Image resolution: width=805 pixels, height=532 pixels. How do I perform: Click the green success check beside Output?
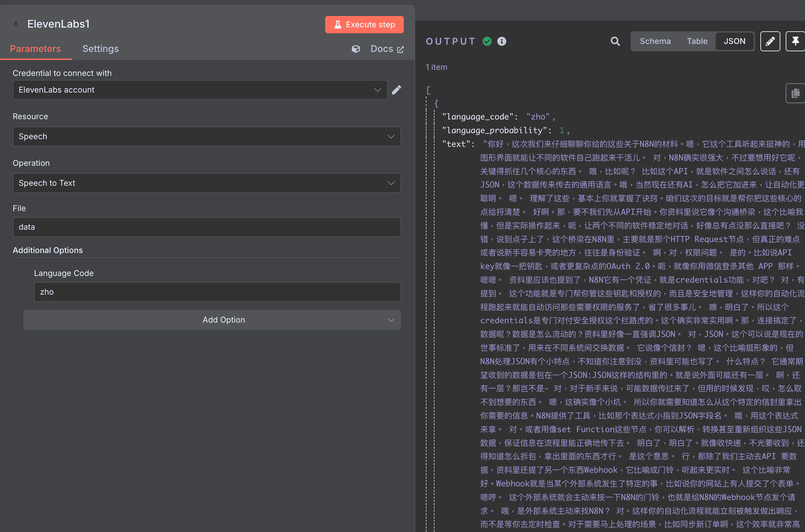pyautogui.click(x=487, y=41)
